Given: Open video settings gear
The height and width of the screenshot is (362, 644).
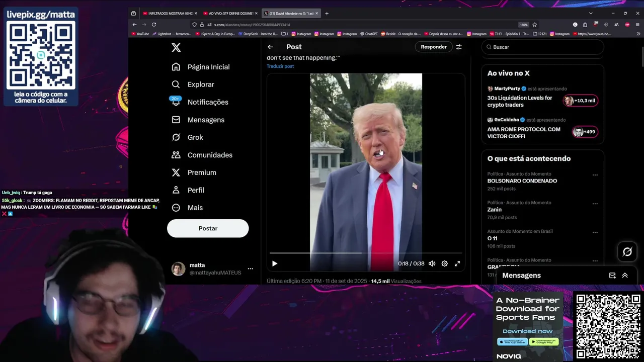Looking at the screenshot, I should [445, 263].
